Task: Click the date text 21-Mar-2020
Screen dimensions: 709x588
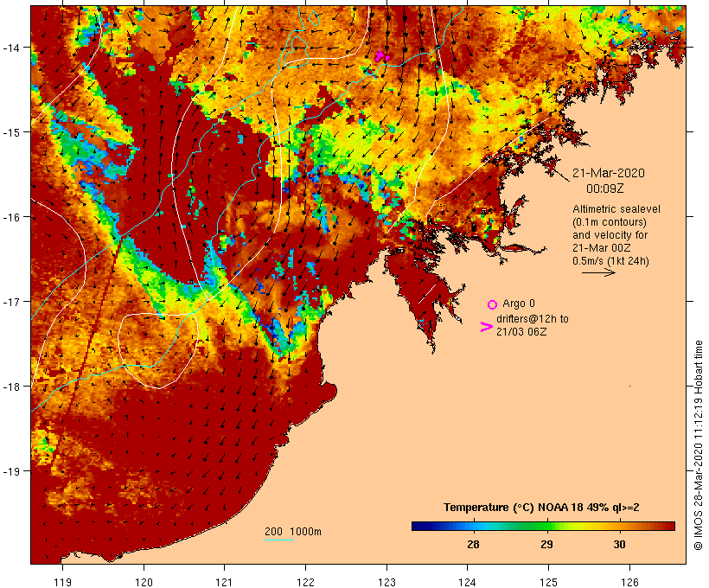Action: point(609,173)
